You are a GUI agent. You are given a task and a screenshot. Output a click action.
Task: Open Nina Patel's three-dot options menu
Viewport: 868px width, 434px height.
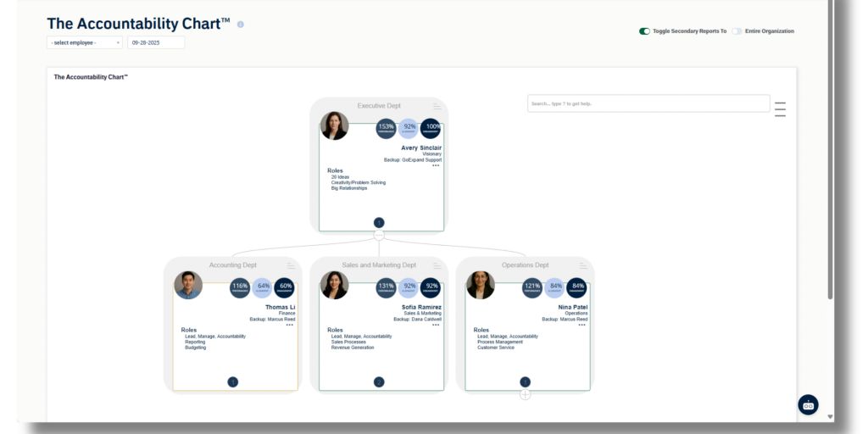tap(581, 325)
